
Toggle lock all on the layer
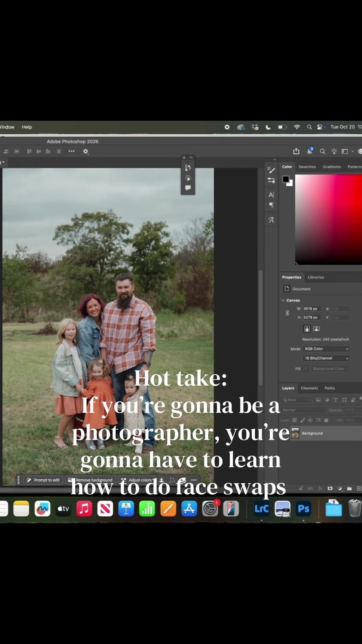(x=326, y=420)
